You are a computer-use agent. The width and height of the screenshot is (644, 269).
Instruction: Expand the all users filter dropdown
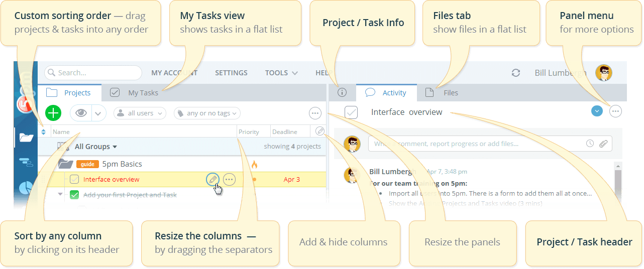[140, 113]
